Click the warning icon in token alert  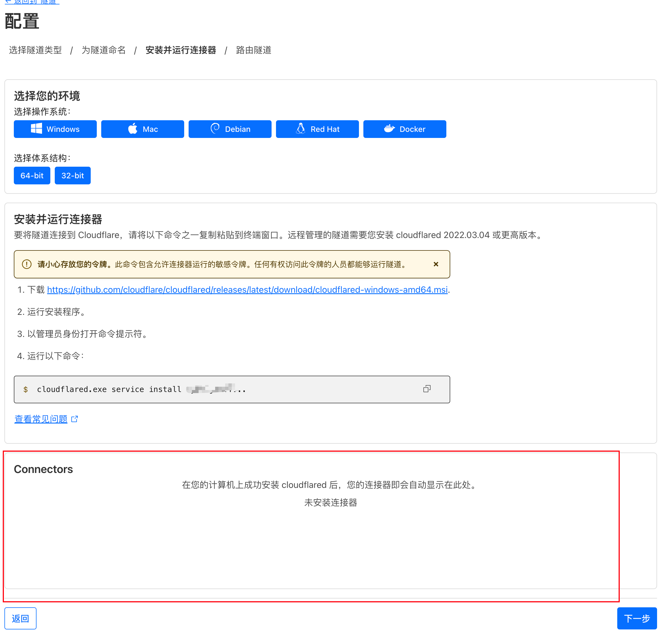point(27,264)
